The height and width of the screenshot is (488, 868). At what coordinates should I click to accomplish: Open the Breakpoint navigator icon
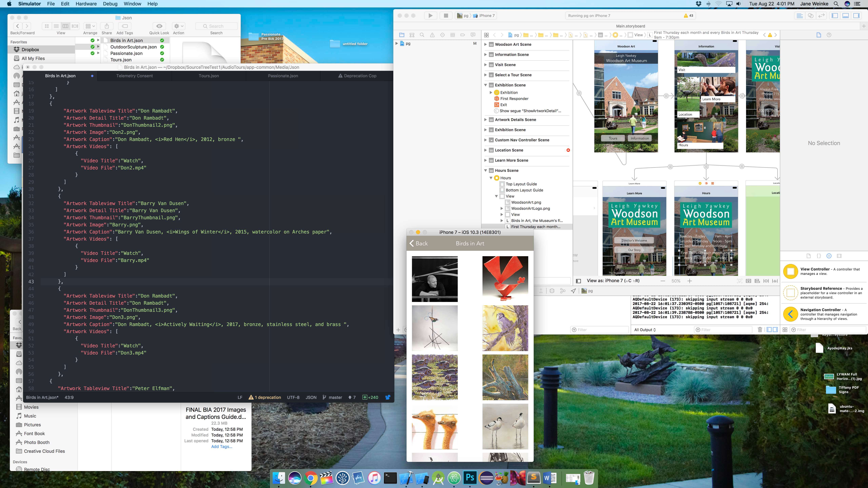tap(463, 35)
